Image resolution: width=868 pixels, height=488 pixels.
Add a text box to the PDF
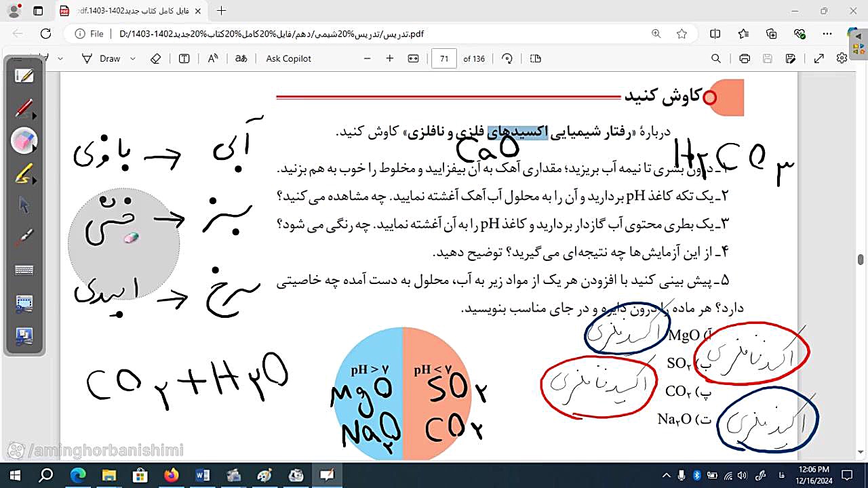[184, 59]
